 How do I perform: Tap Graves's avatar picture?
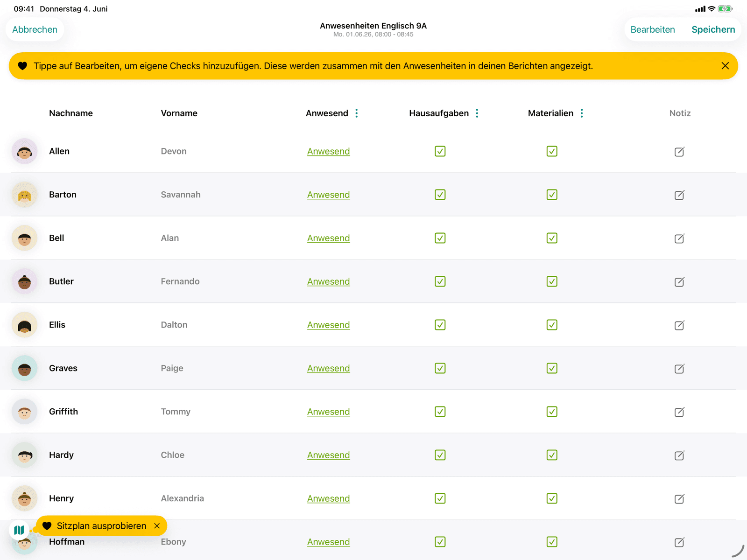point(24,368)
